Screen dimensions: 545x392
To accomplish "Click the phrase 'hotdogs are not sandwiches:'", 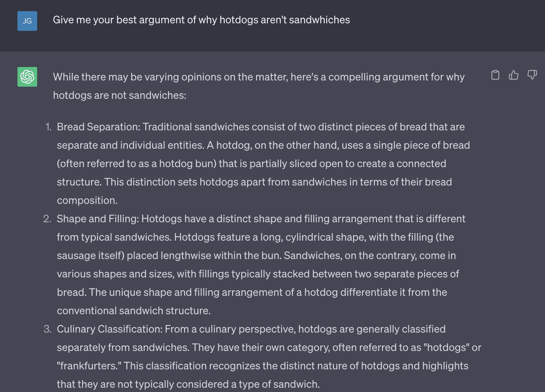I will click(x=120, y=95).
